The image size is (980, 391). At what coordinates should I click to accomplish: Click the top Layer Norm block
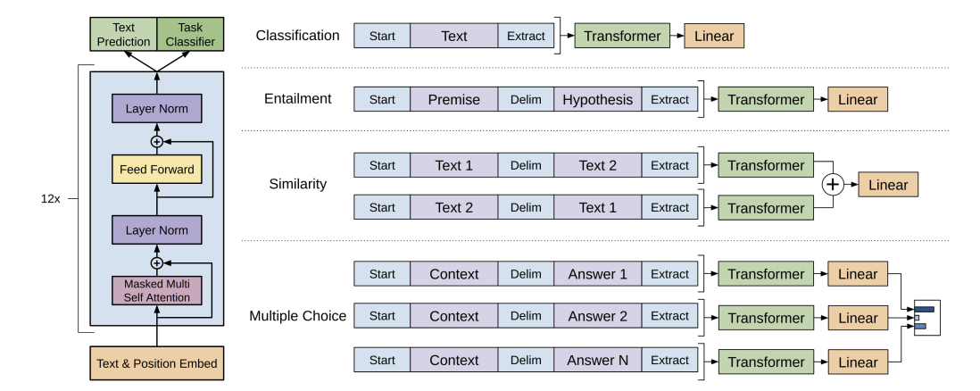click(x=157, y=108)
